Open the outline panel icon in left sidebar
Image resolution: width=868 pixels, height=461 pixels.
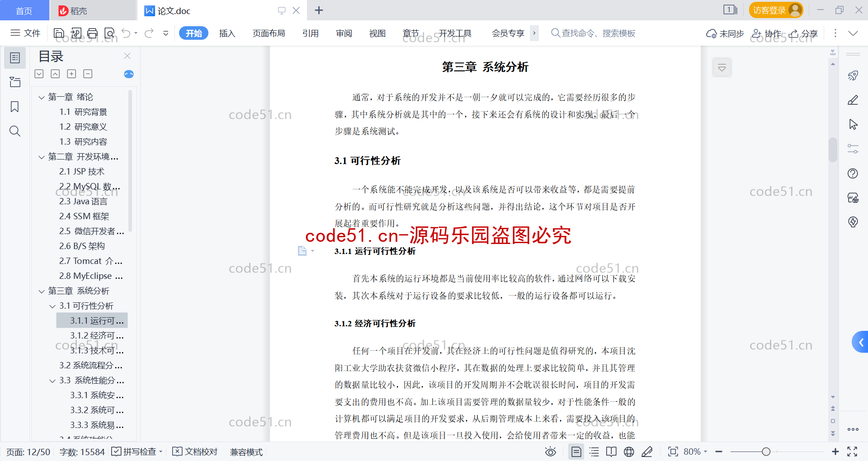(15, 58)
